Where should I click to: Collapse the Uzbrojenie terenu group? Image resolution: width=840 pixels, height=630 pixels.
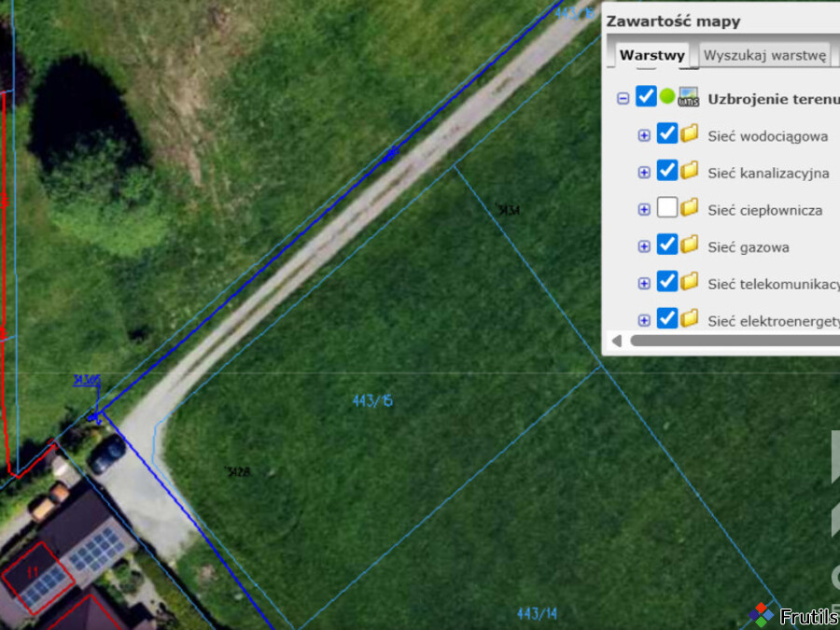click(x=623, y=99)
